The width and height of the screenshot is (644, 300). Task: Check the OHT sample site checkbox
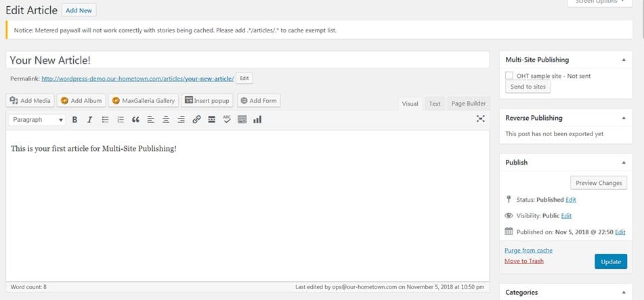[509, 76]
